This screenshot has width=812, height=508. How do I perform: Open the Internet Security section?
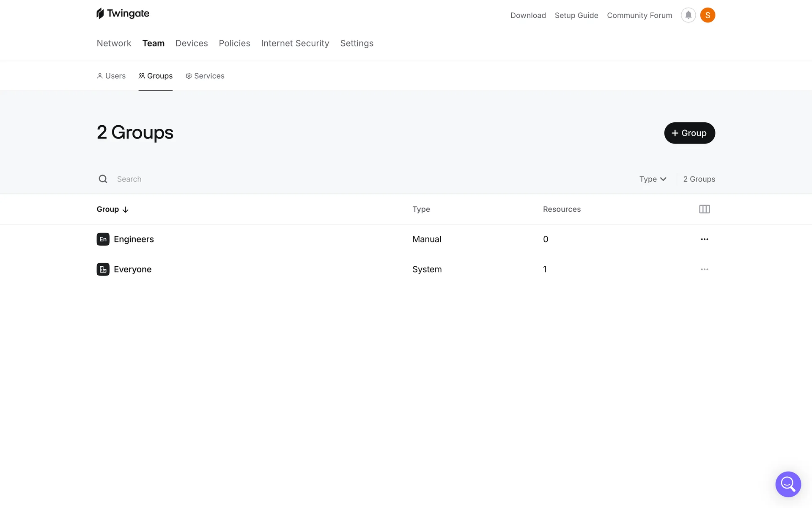coord(295,43)
